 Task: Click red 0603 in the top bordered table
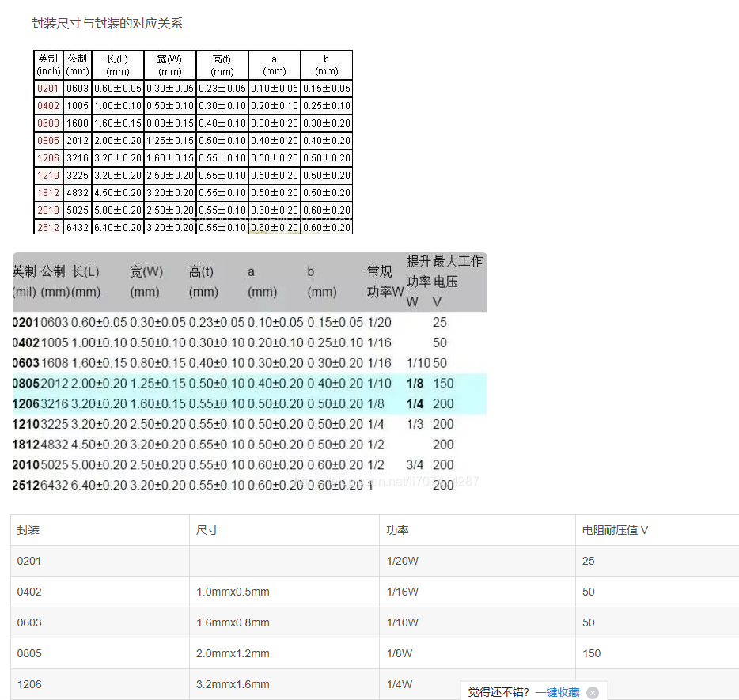pos(48,123)
